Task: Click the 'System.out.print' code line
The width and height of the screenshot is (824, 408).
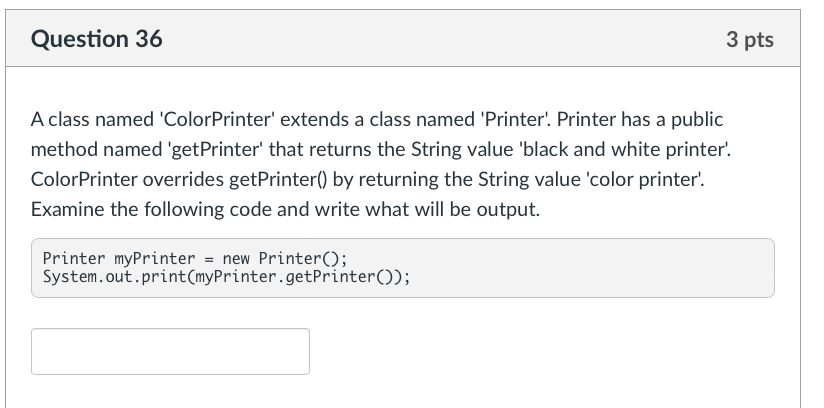Action: tap(226, 276)
